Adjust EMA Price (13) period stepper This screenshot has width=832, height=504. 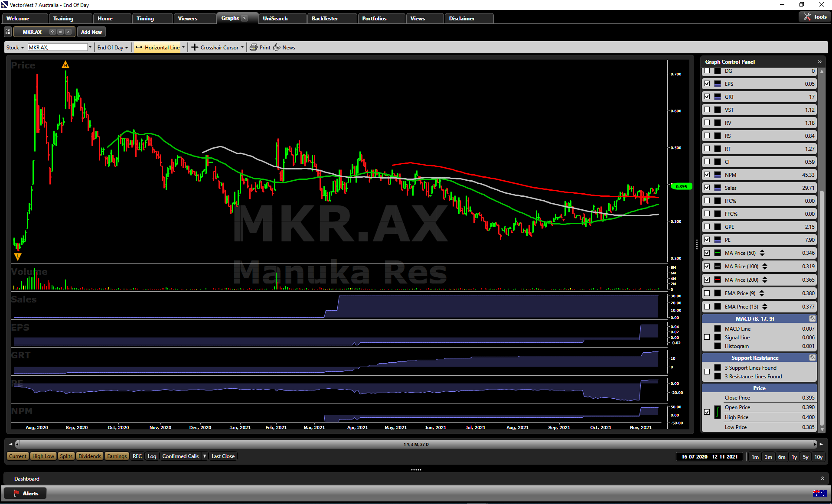pos(765,306)
